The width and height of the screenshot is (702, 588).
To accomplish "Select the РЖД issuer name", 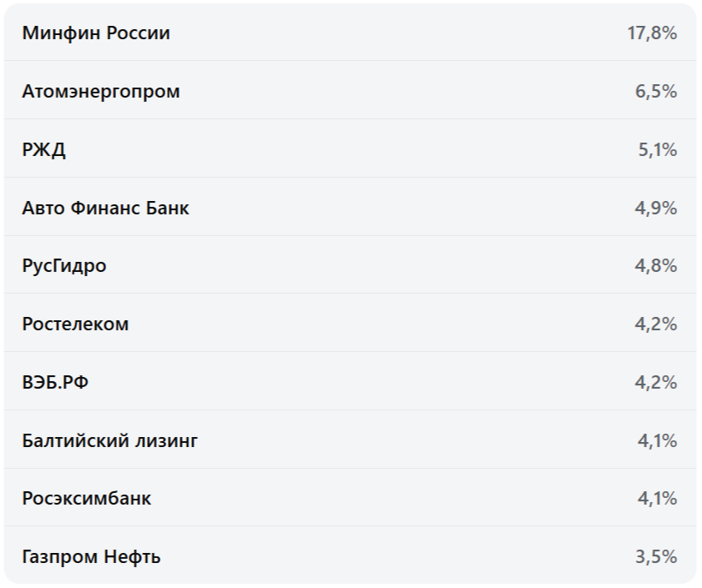I will pos(44,150).
